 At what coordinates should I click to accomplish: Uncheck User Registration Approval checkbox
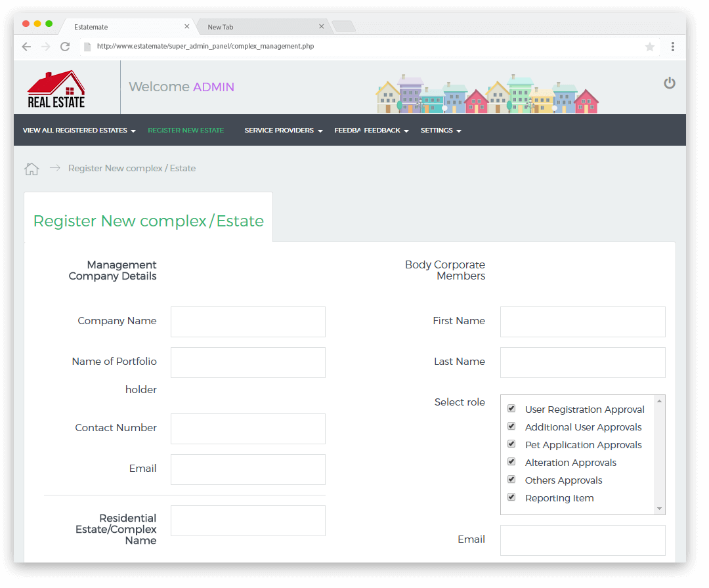pos(511,409)
